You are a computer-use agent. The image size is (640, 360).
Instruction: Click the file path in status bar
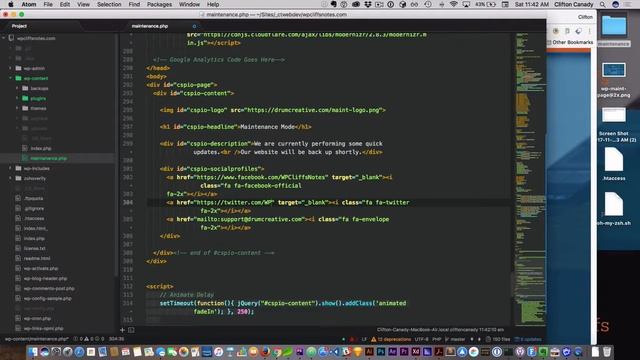coord(36,339)
